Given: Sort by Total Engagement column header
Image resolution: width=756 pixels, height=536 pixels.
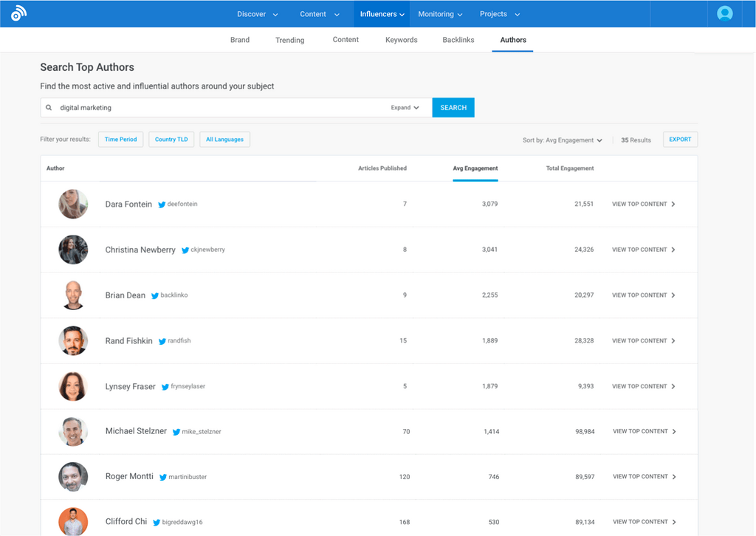Looking at the screenshot, I should (570, 168).
